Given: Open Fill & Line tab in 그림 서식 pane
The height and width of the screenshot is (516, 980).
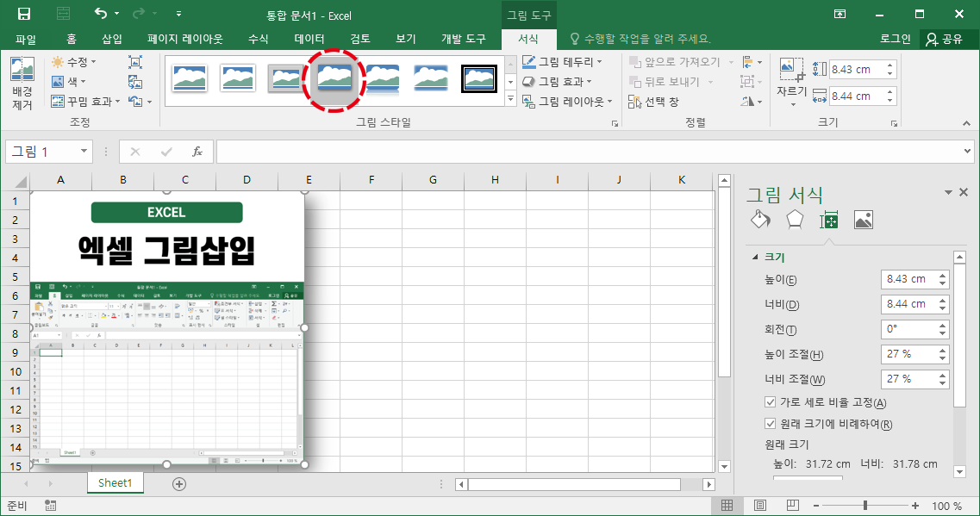Looking at the screenshot, I should (x=760, y=220).
